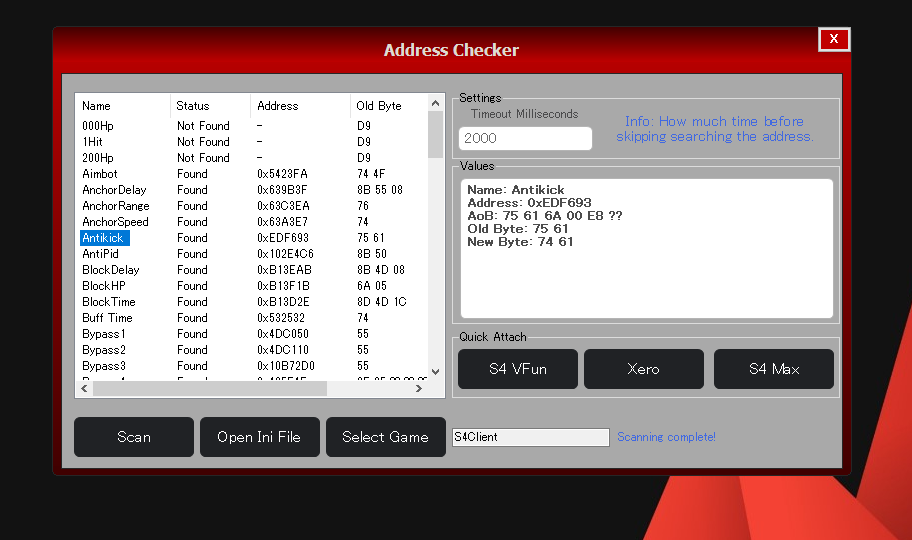Click the Scanning complete! status text
Image resolution: width=912 pixels, height=540 pixels.
coord(667,437)
